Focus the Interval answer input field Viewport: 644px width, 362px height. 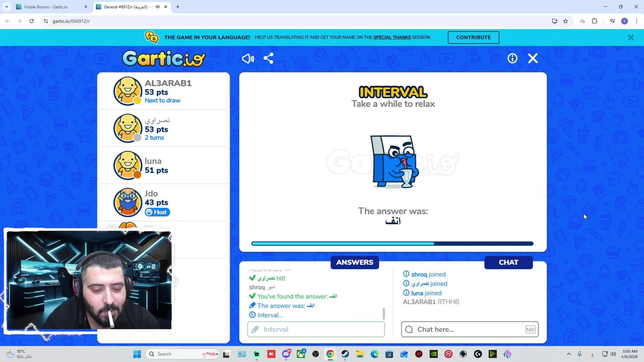316,329
